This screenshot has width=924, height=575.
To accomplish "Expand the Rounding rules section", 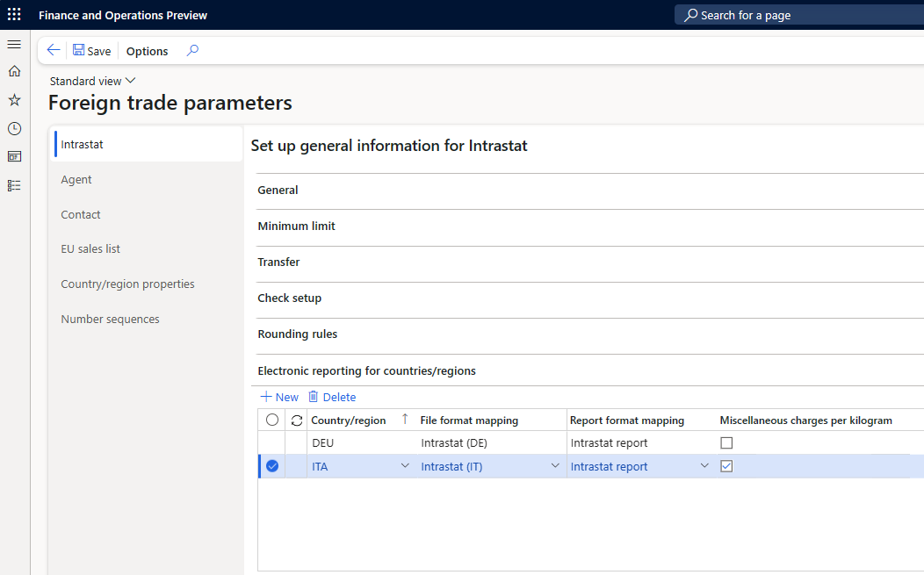I will pyautogui.click(x=590, y=334).
